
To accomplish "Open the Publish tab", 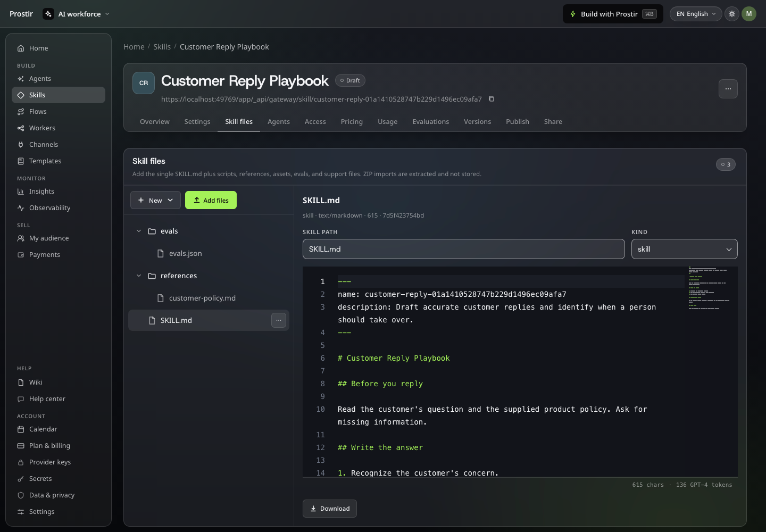I will pos(518,121).
